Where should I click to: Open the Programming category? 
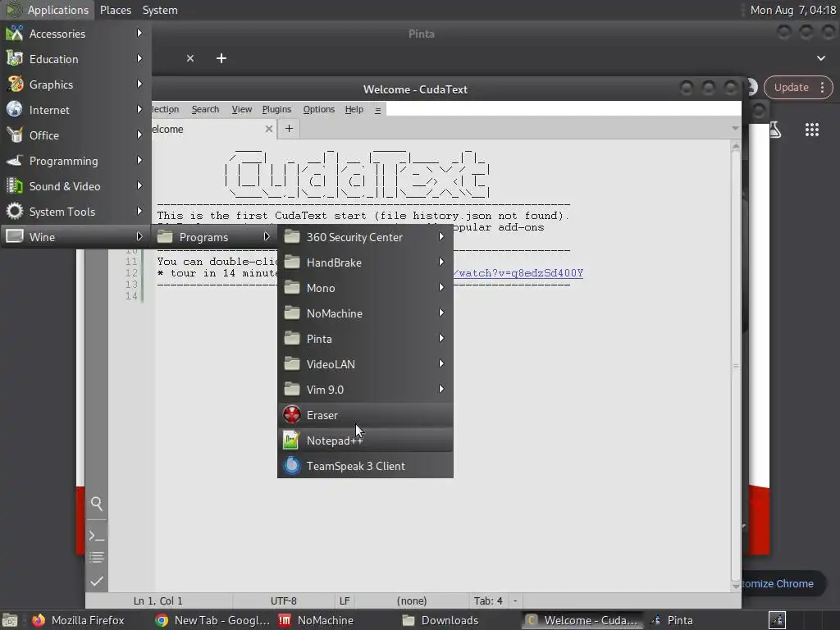pyautogui.click(x=75, y=161)
